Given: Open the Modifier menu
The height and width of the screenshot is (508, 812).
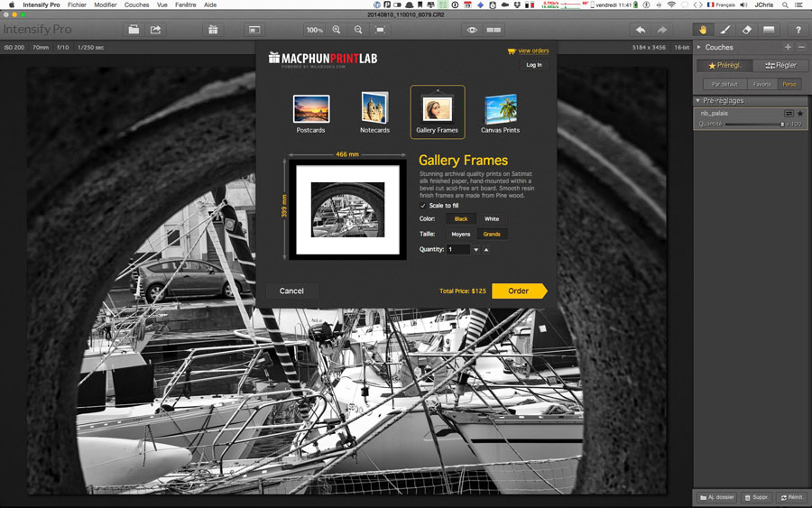Looking at the screenshot, I should click(x=106, y=5).
